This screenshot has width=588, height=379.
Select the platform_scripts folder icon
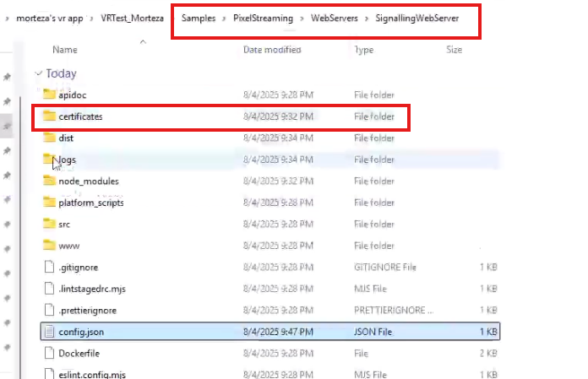tap(49, 202)
